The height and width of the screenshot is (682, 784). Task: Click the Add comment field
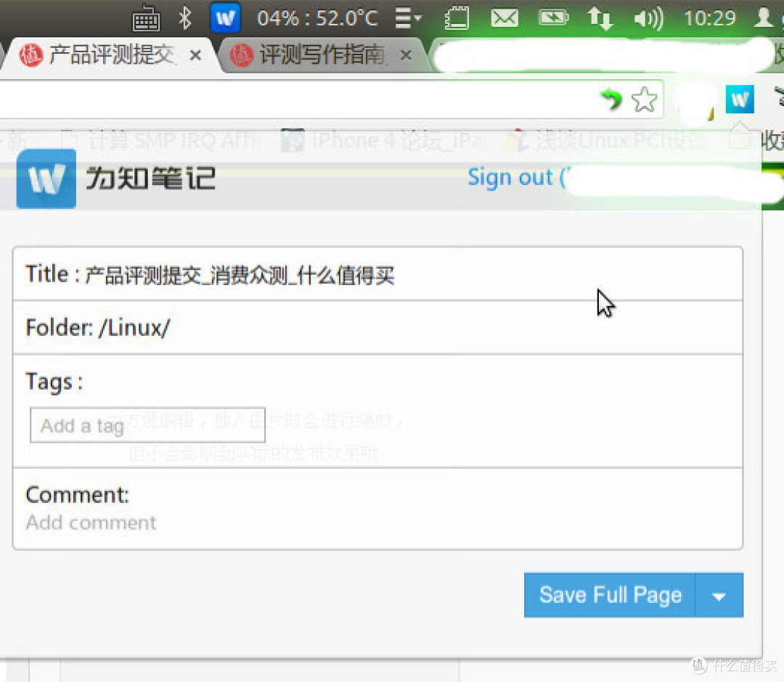pos(91,522)
